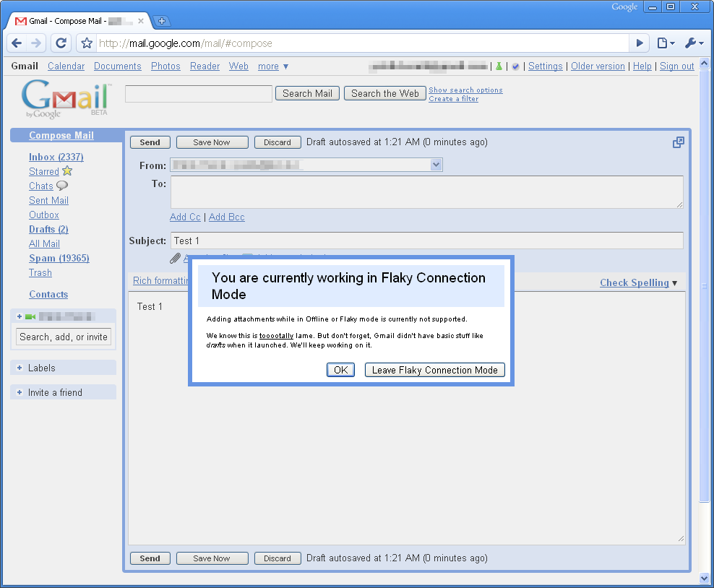Image resolution: width=714 pixels, height=588 pixels.
Task: Click Leave Flaky Connection Mode button
Action: (x=435, y=370)
